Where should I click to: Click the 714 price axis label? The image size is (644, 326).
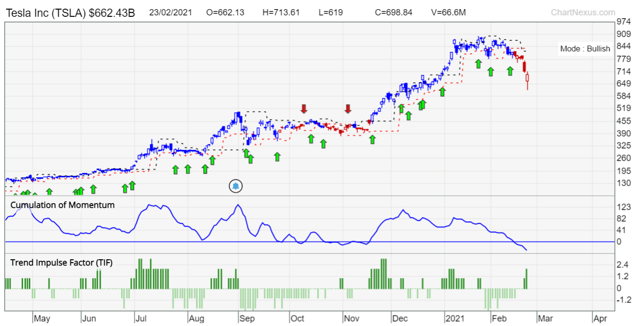point(625,72)
